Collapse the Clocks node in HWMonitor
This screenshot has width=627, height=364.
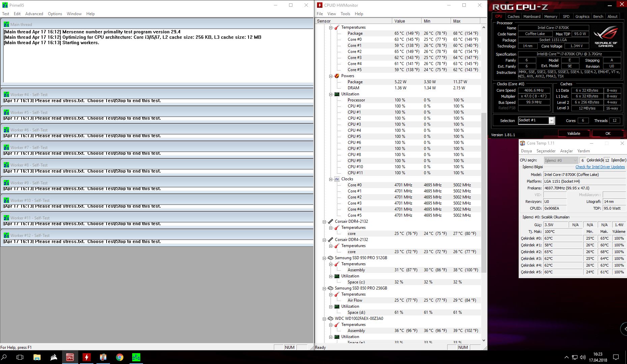331,179
